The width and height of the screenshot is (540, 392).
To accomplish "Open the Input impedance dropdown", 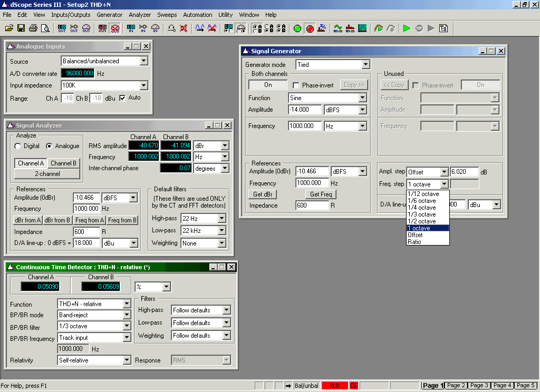I will (144, 85).
